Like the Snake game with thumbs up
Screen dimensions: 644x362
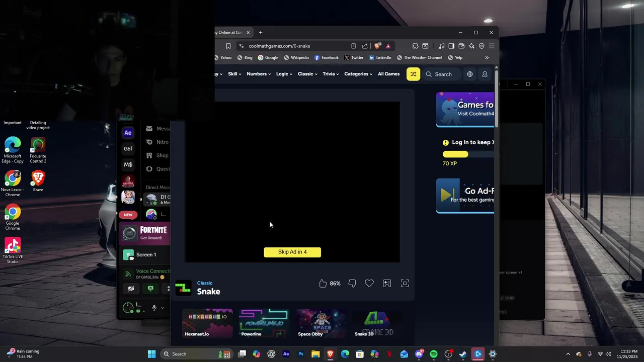point(323,284)
